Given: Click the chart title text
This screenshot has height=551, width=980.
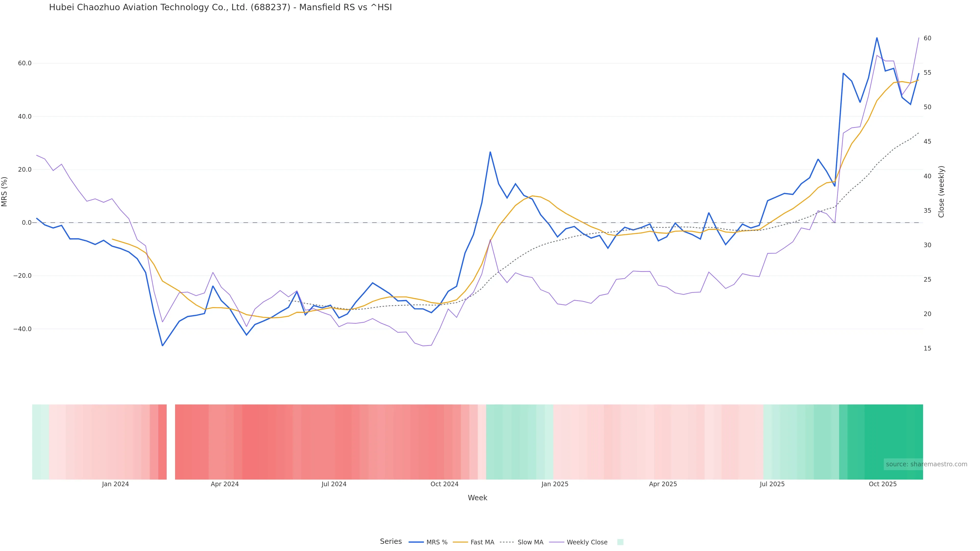Looking at the screenshot, I should [x=220, y=7].
